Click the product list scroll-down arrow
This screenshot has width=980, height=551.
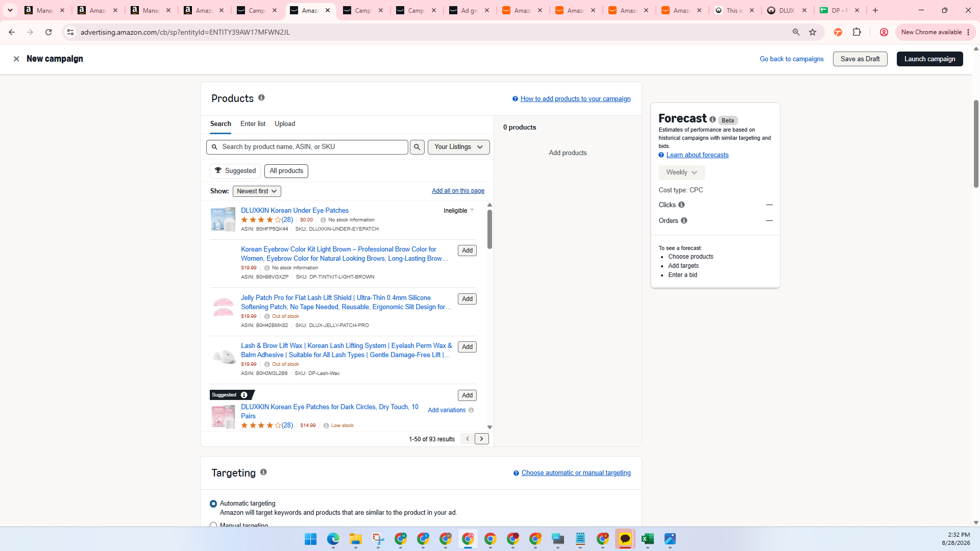[489, 428]
